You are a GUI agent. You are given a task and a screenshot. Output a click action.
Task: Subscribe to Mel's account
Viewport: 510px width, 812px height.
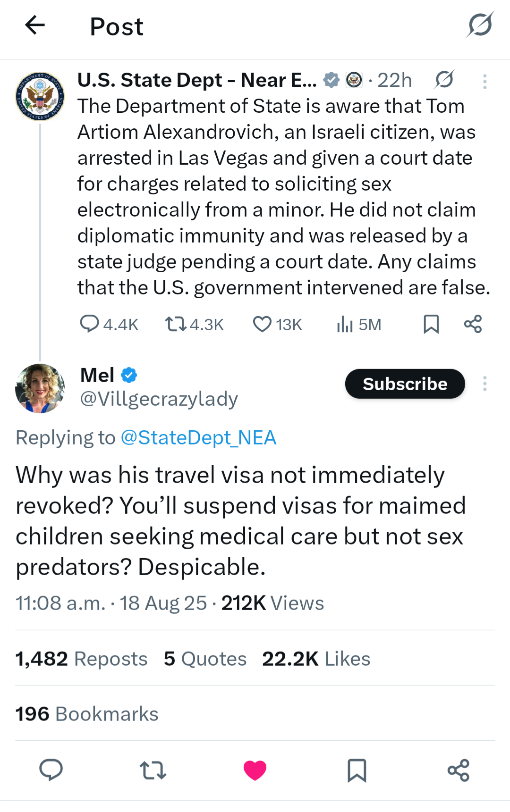click(405, 384)
